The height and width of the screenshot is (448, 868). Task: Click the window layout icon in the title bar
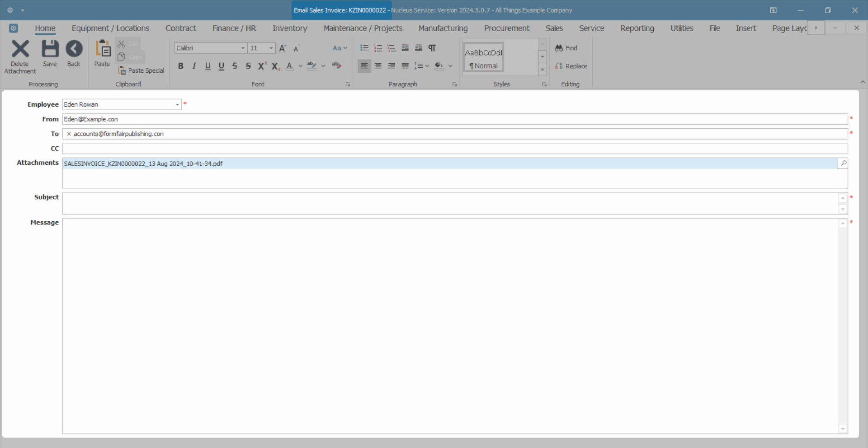[x=773, y=10]
